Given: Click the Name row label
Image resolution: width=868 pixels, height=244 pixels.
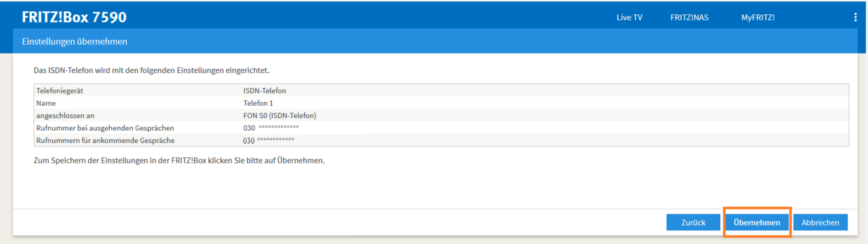Looking at the screenshot, I should (45, 103).
